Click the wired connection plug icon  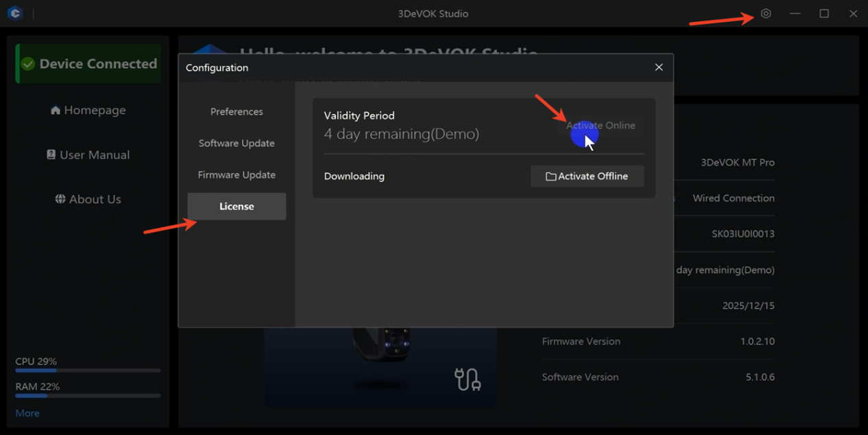click(468, 379)
